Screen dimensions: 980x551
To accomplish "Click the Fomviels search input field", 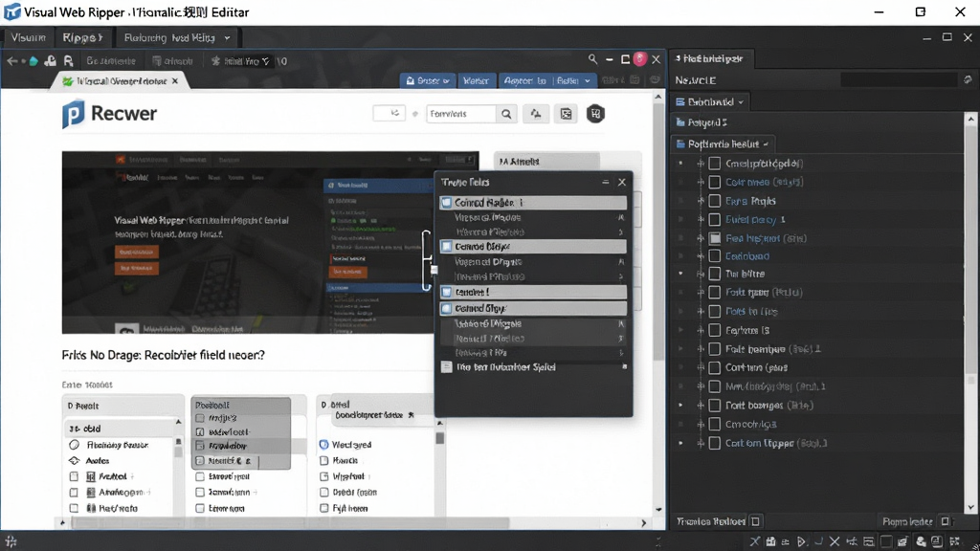I will click(x=461, y=114).
